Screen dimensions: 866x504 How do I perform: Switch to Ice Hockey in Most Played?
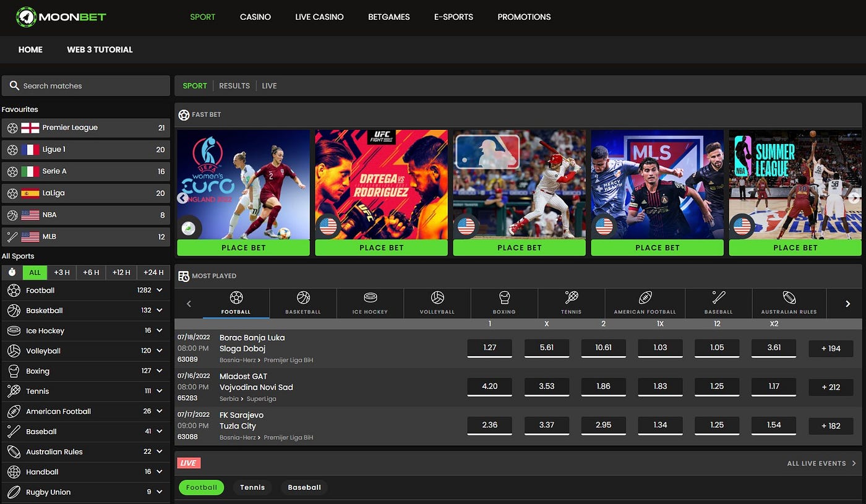pyautogui.click(x=370, y=303)
